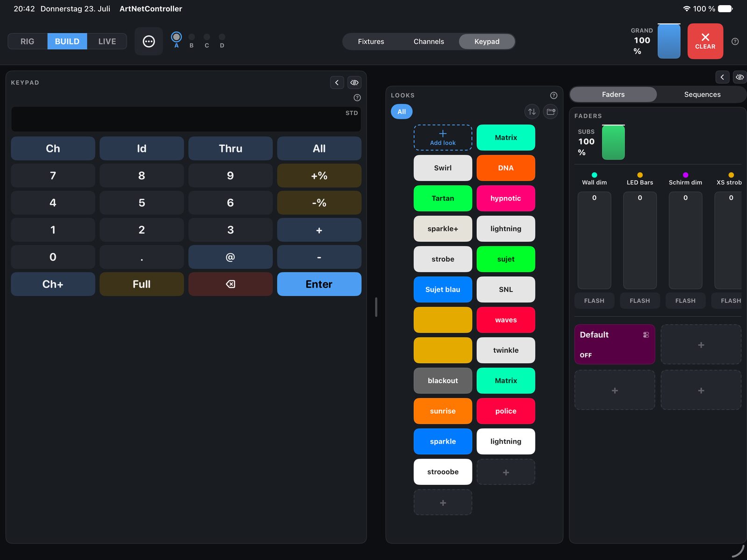Adjust the Schirm dim fader track
This screenshot has width=747, height=560.
[685, 240]
